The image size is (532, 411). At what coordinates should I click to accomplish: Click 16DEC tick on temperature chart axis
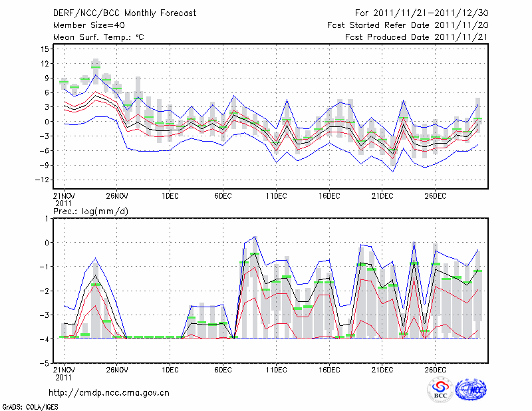(329, 196)
